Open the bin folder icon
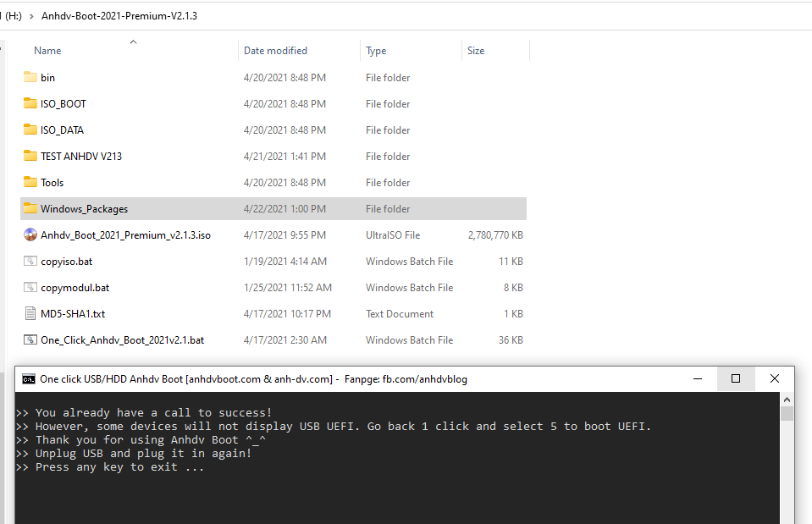Viewport: 812px width, 524px height. pyautogui.click(x=30, y=77)
